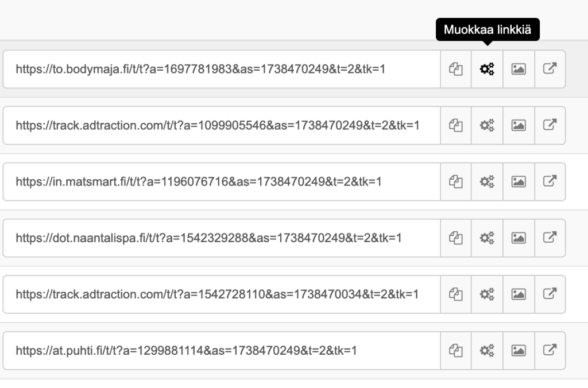The image size is (588, 388).
Task: Open external link for adtraction a=1542728110
Action: 550,294
